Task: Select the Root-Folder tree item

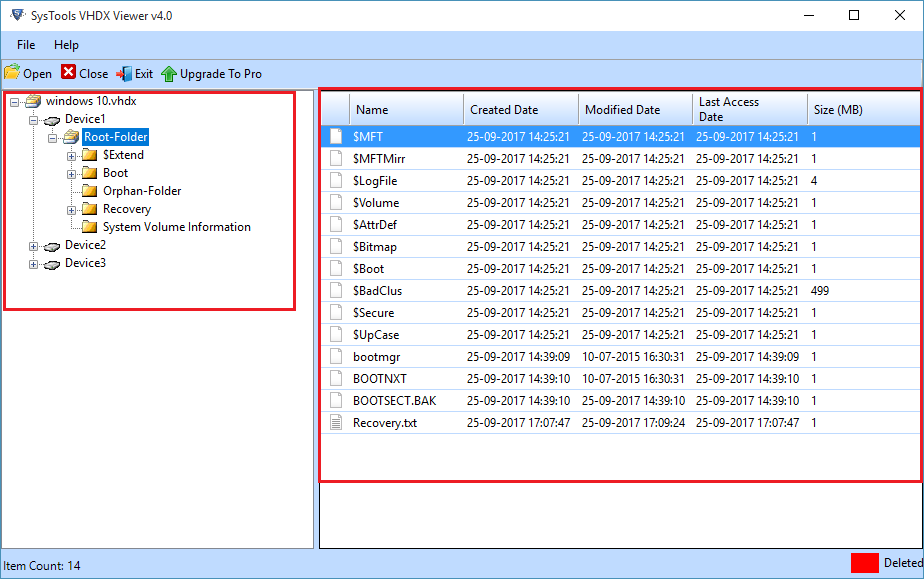Action: pos(116,137)
